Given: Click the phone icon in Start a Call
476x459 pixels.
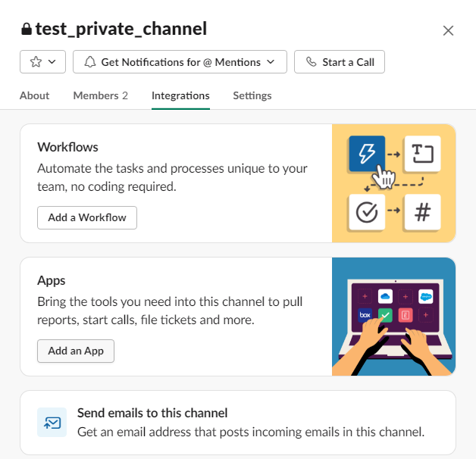Looking at the screenshot, I should point(312,62).
